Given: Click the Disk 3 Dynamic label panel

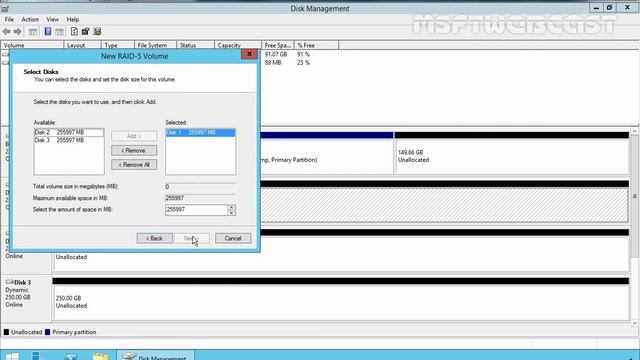Looking at the screenshot, I should (x=26, y=297).
